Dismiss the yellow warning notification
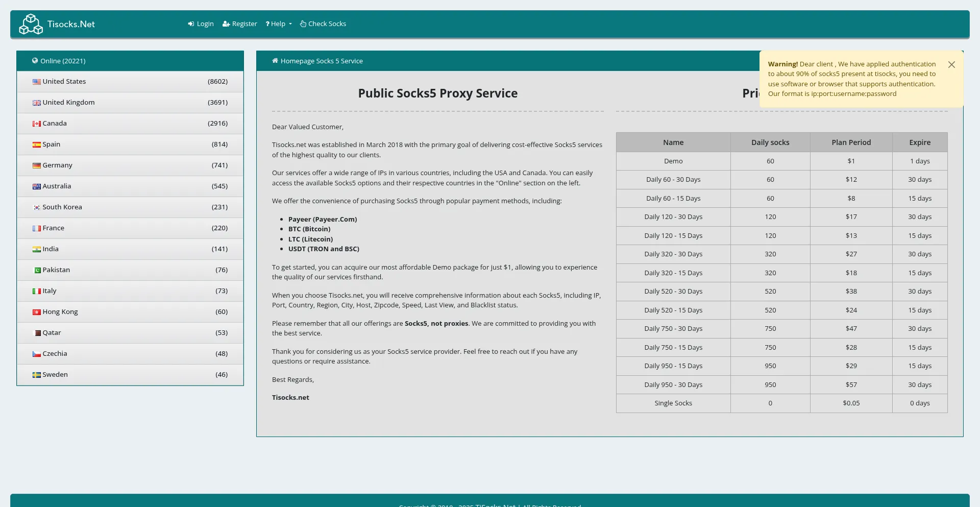 click(x=951, y=65)
